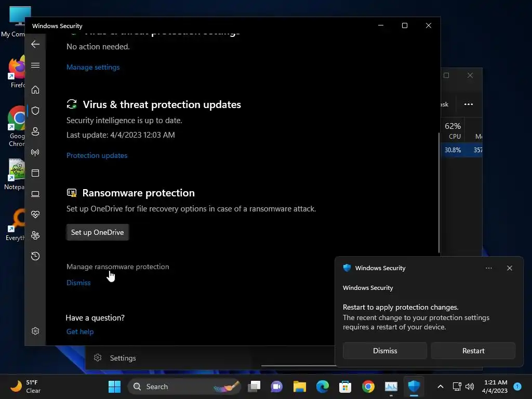This screenshot has width=532, height=399.
Task: Open App & browser control icon
Action: [35, 173]
